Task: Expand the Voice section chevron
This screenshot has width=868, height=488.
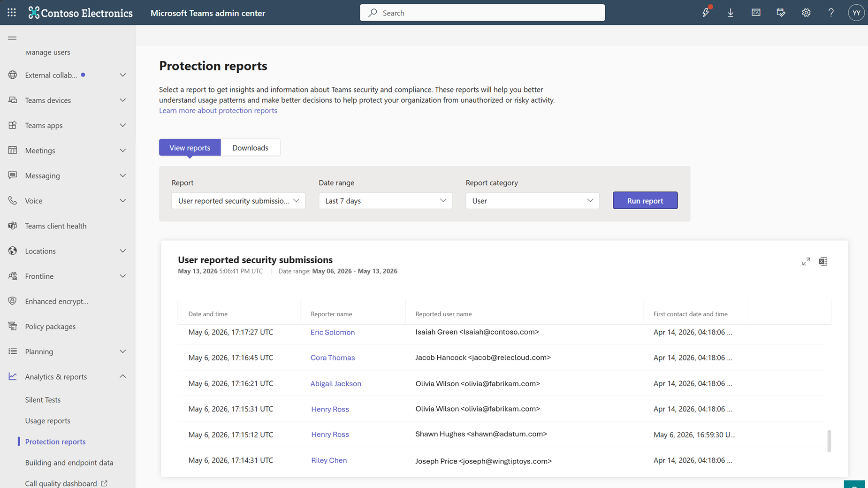Action: [122, 200]
